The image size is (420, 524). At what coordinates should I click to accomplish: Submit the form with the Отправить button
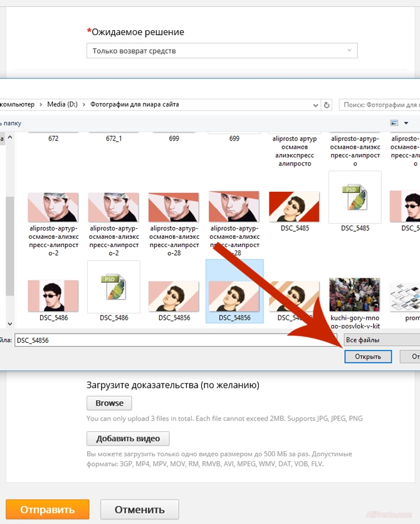pyautogui.click(x=48, y=510)
